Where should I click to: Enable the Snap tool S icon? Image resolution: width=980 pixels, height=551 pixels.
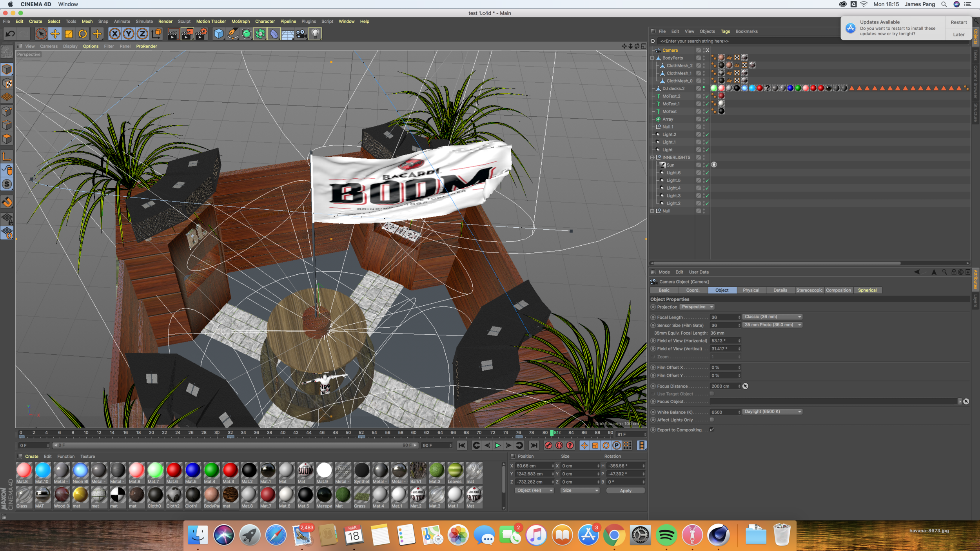pyautogui.click(x=7, y=184)
